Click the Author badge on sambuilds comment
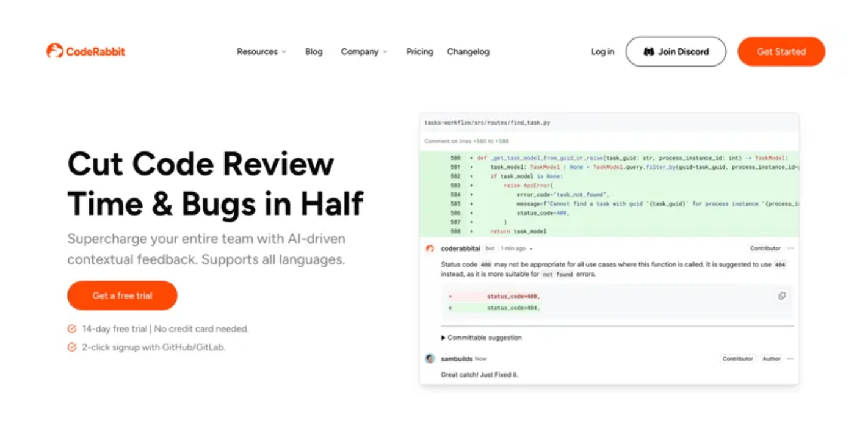This screenshot has height=442, width=868. (772, 359)
